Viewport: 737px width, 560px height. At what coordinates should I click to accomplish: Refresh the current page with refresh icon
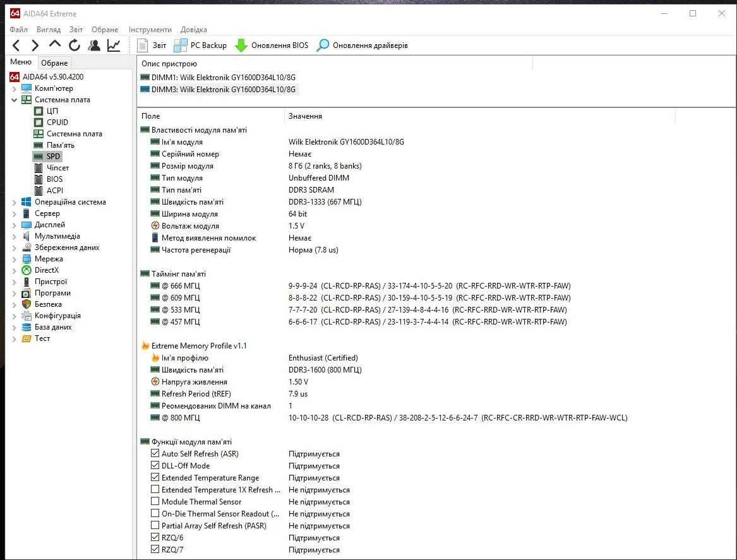(x=75, y=45)
